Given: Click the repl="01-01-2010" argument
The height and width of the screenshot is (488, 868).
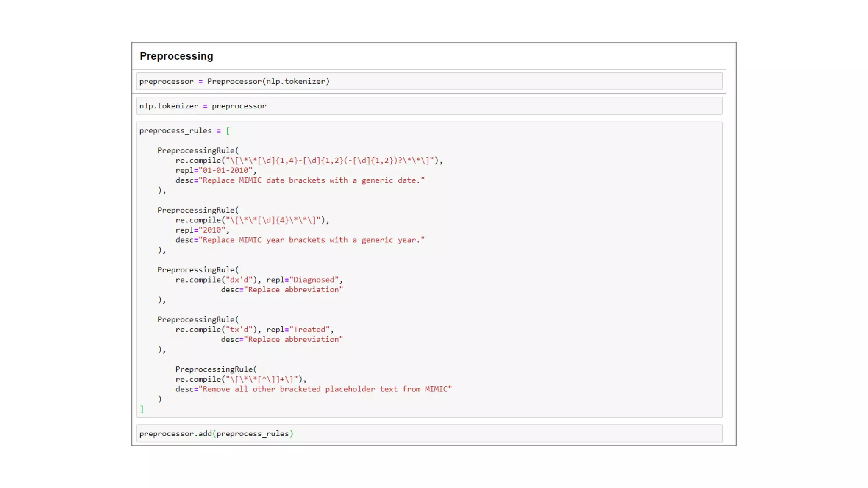Looking at the screenshot, I should pos(215,170).
